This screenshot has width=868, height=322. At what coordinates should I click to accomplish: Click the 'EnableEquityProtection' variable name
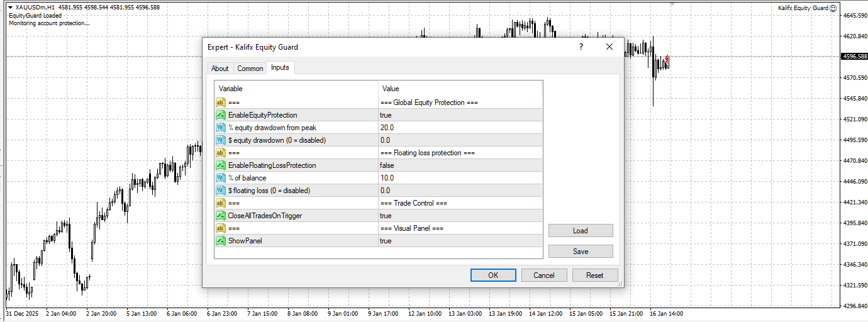click(x=263, y=115)
